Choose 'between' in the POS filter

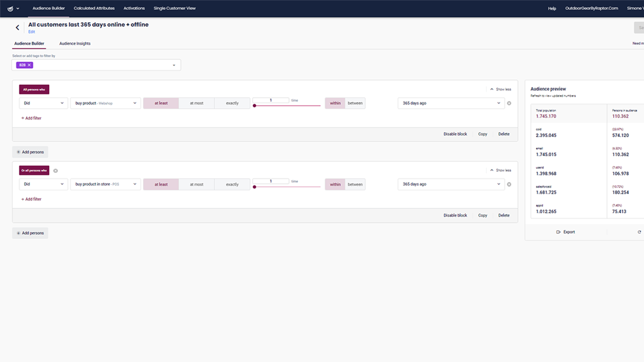click(355, 185)
